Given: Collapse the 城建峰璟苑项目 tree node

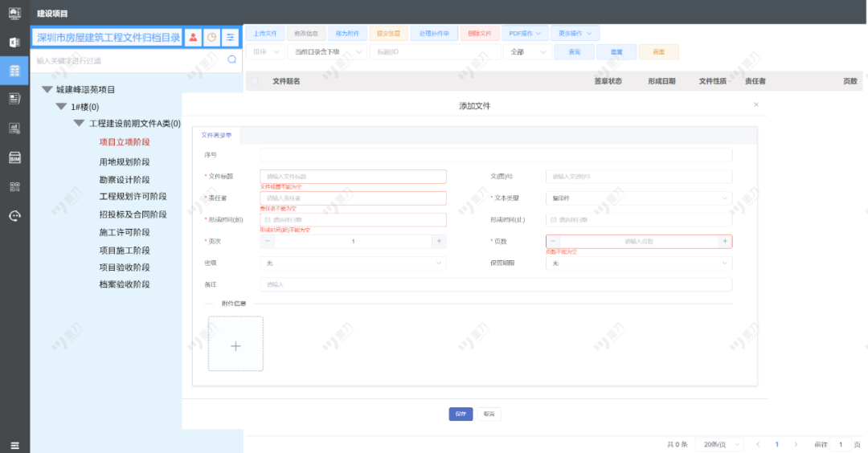Looking at the screenshot, I should pos(47,90).
